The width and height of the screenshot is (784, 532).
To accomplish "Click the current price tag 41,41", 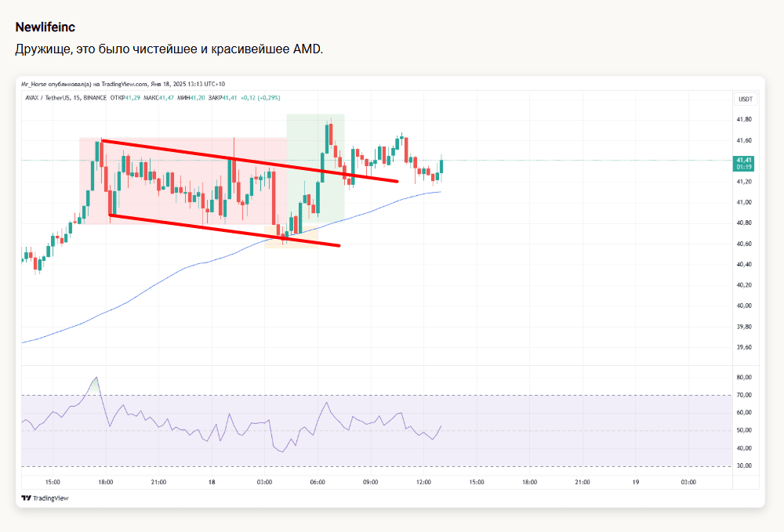I will click(x=744, y=161).
